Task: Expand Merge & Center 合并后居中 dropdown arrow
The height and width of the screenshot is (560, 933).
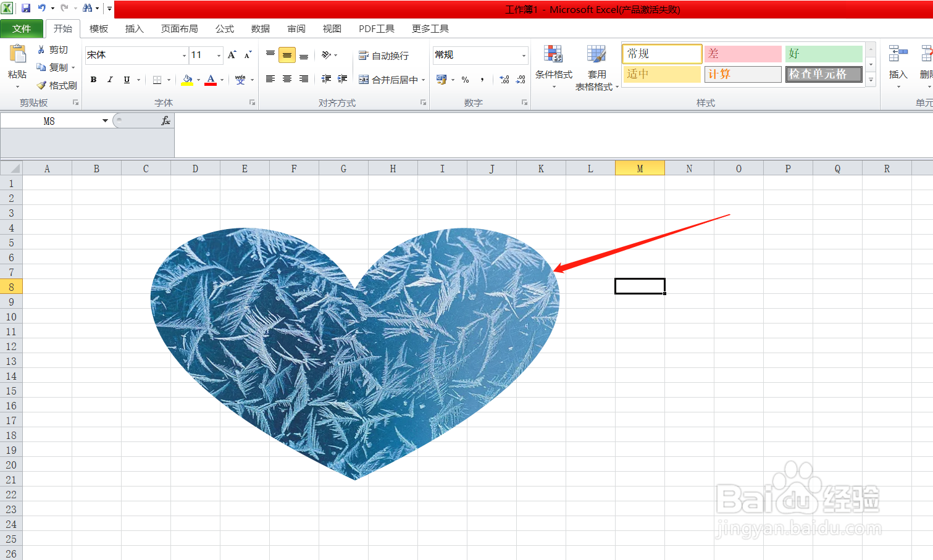Action: tap(424, 80)
